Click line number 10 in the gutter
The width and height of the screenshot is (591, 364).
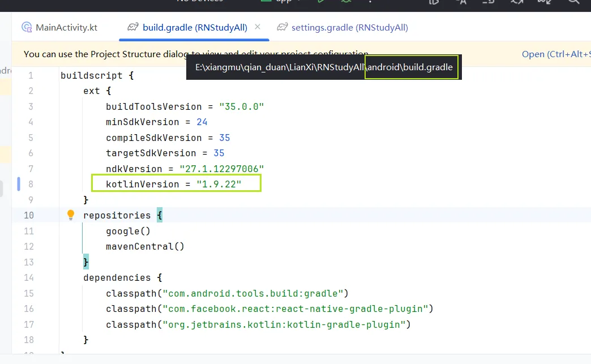tap(29, 215)
